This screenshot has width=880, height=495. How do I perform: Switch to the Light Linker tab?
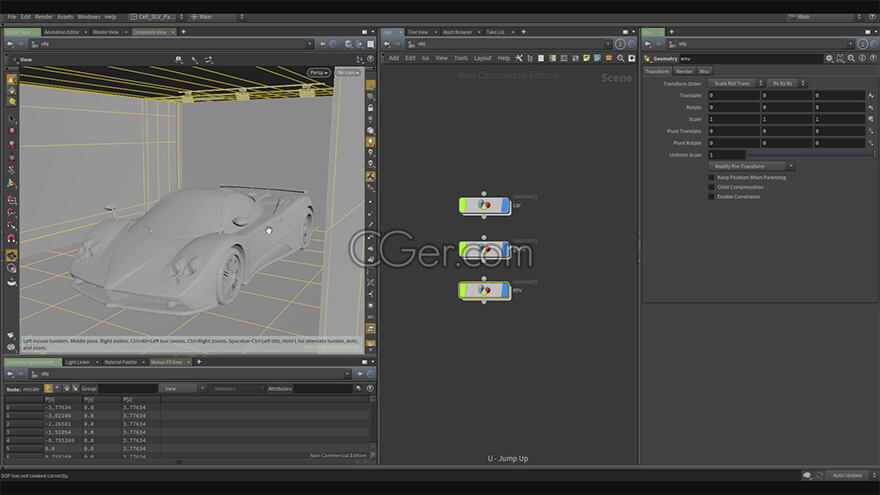coord(77,362)
